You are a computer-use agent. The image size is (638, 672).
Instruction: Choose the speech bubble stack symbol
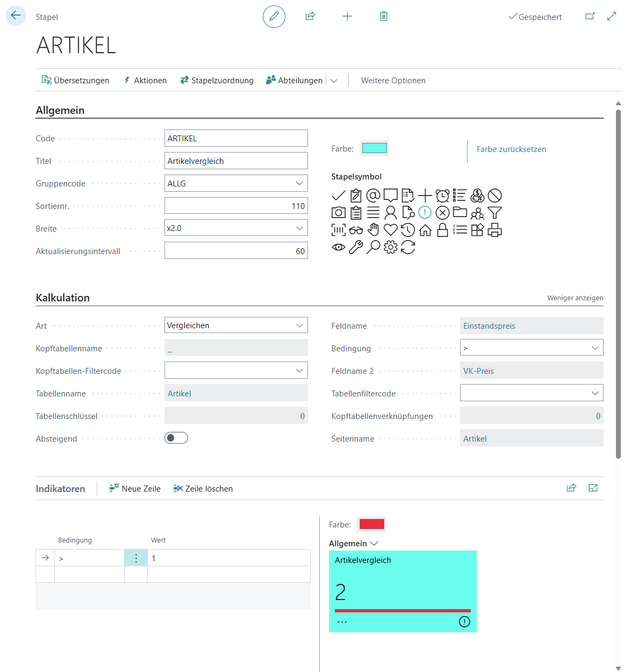point(391,196)
